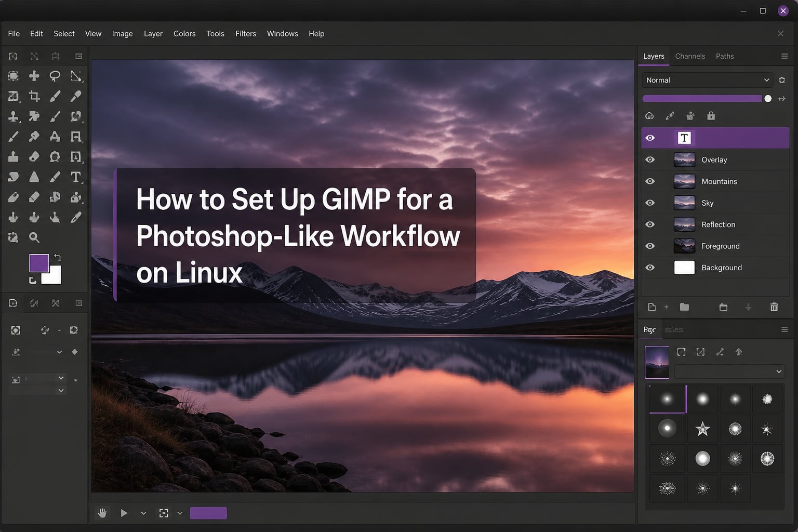Select the letter A tool icon
The height and width of the screenshot is (532, 798).
[x=55, y=137]
